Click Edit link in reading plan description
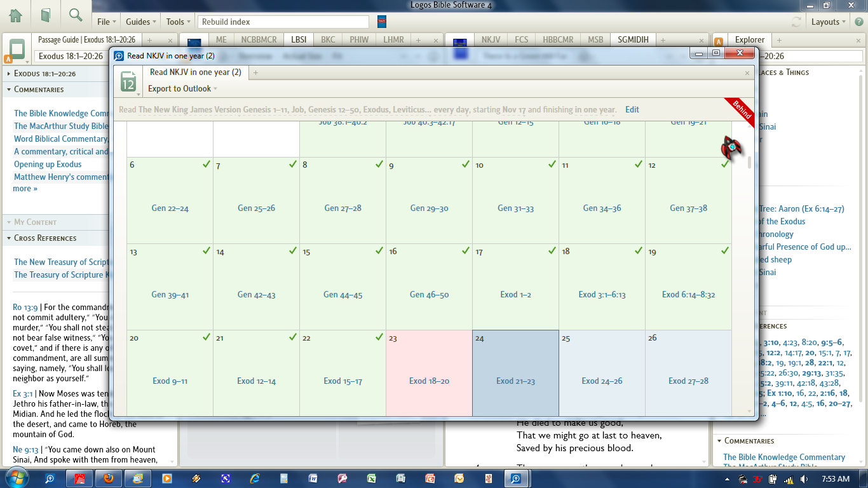 [632, 109]
